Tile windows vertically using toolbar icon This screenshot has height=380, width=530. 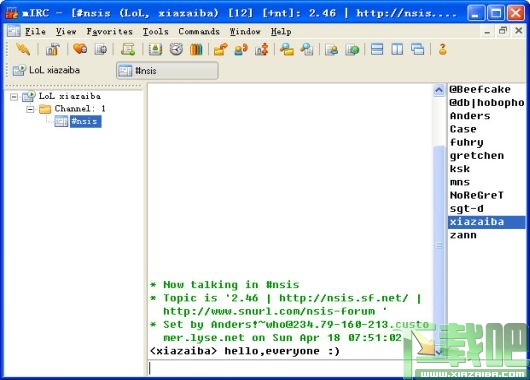(397, 50)
